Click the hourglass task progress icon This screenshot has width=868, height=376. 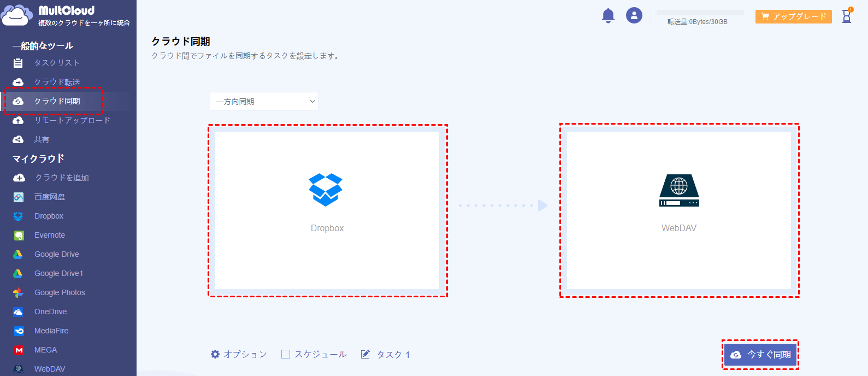pyautogui.click(x=847, y=15)
